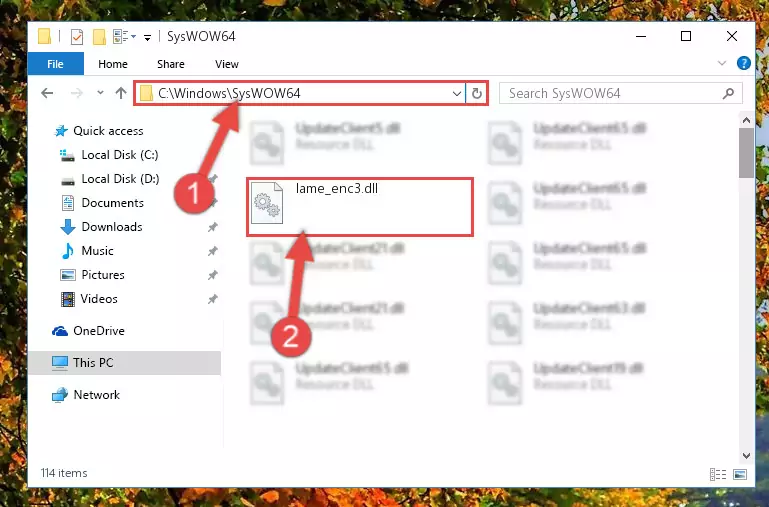Select Local Disk (C:)
The image size is (769, 507).
click(x=120, y=155)
